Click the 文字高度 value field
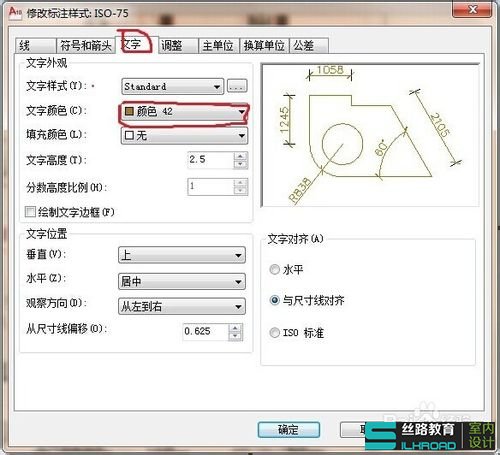The height and width of the screenshot is (455, 500). click(x=211, y=160)
